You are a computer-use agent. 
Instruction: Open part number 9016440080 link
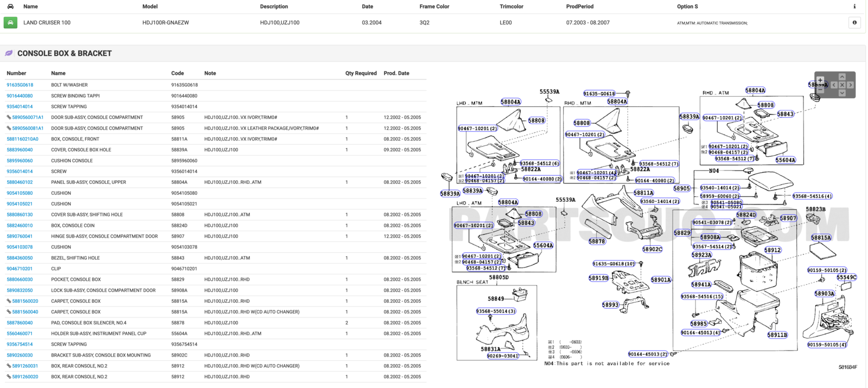pyautogui.click(x=20, y=96)
